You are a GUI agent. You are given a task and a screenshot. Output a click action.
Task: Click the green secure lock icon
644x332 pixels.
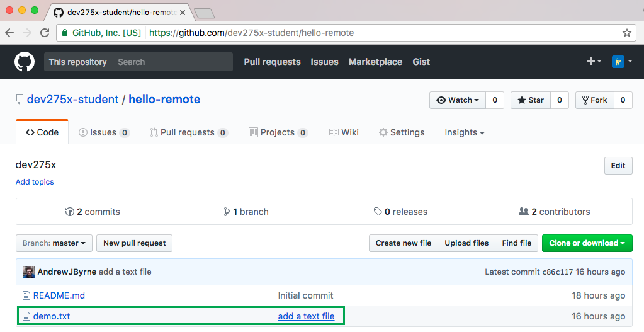click(x=65, y=33)
